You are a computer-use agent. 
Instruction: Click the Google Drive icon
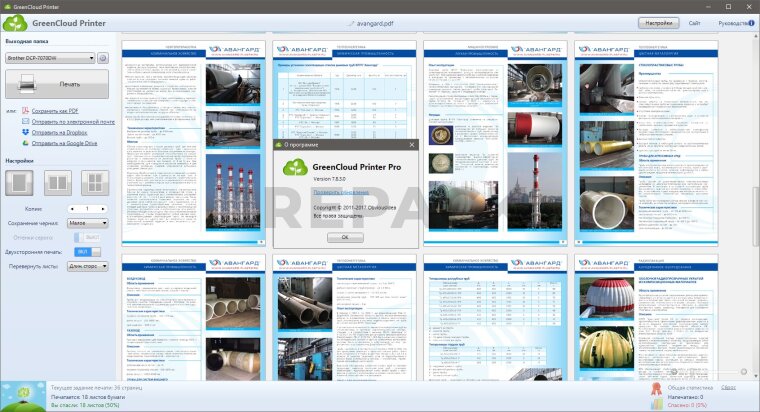point(25,143)
